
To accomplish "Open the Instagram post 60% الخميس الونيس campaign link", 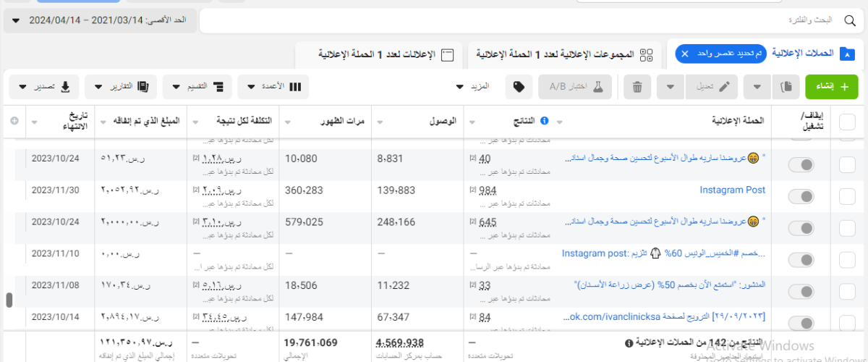I will pos(664,253).
